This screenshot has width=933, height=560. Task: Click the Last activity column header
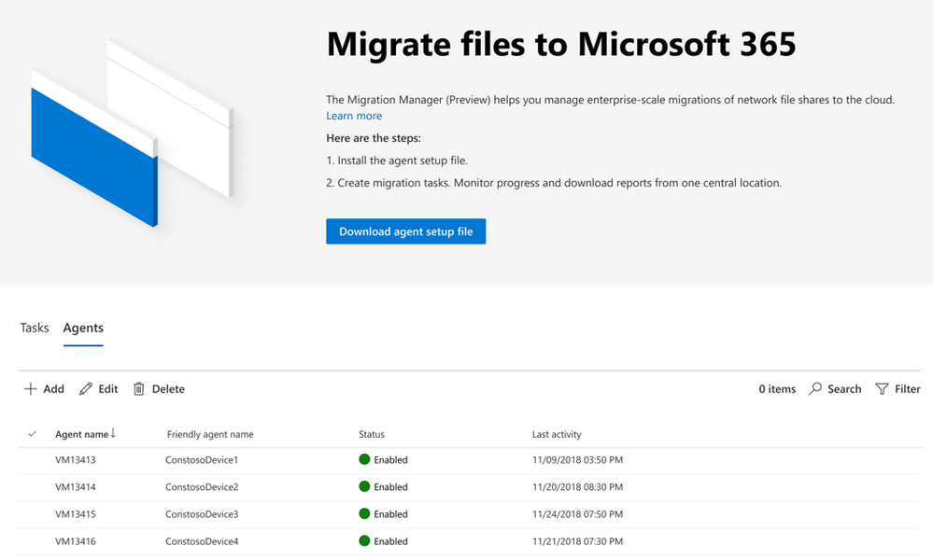[x=557, y=435]
